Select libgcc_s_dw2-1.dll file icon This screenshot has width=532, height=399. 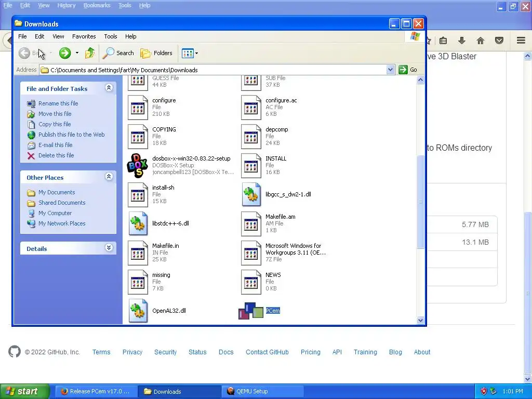point(251,194)
